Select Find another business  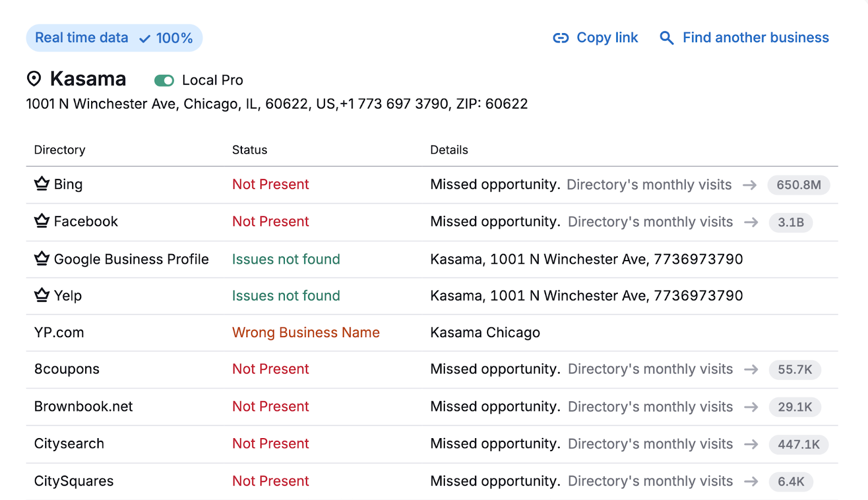pos(755,37)
